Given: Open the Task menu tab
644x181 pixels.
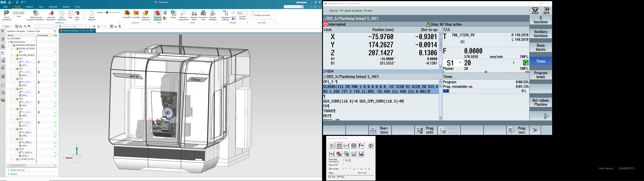Looking at the screenshot, I should tap(6, 7).
